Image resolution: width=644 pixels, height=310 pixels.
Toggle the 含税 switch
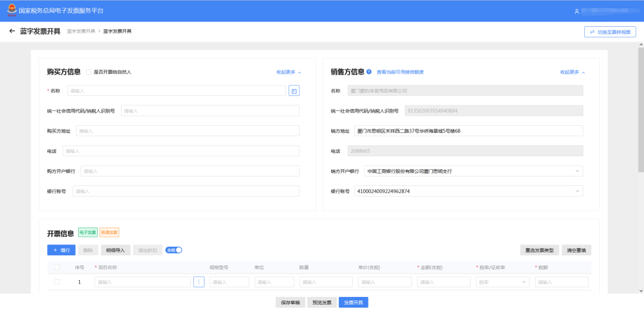[x=174, y=250]
